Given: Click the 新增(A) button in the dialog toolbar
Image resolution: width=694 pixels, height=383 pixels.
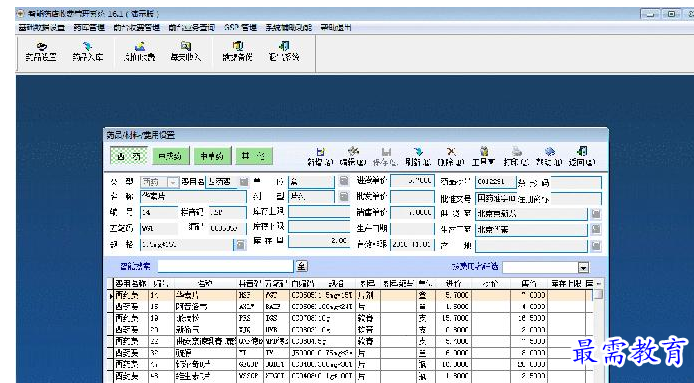Looking at the screenshot, I should [x=320, y=157].
